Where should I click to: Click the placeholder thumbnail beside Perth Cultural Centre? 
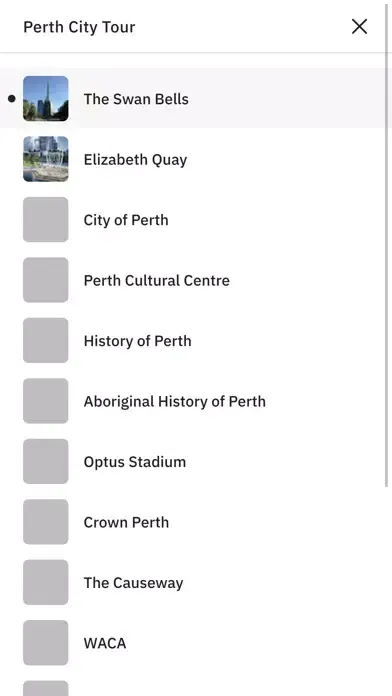pos(46,280)
